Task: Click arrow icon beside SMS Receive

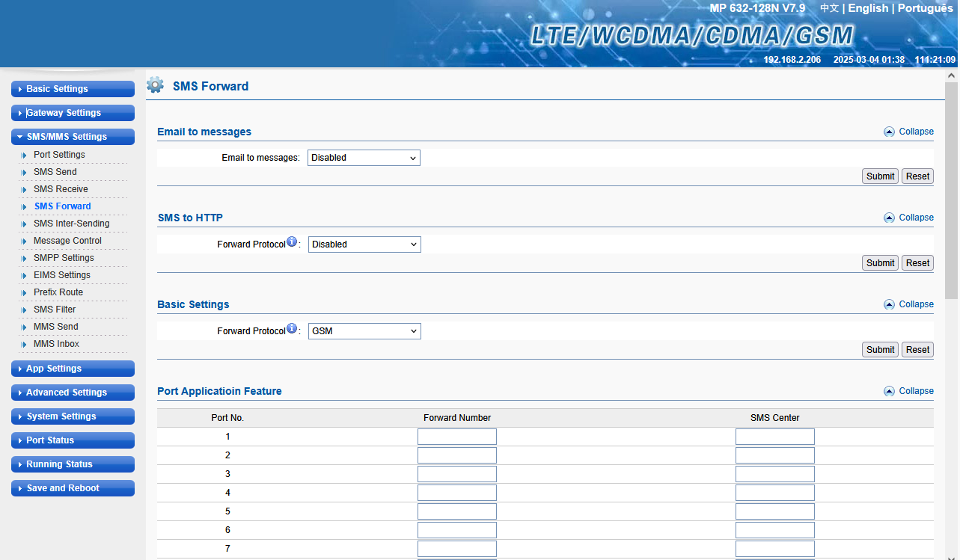Action: point(24,190)
